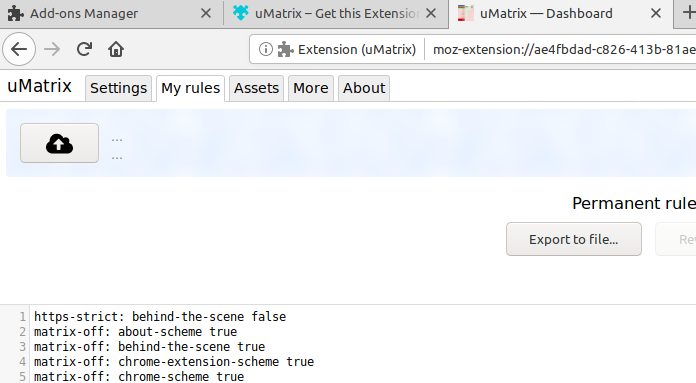
Task: Click line number 1 in the rules gutter
Action: (x=23, y=317)
